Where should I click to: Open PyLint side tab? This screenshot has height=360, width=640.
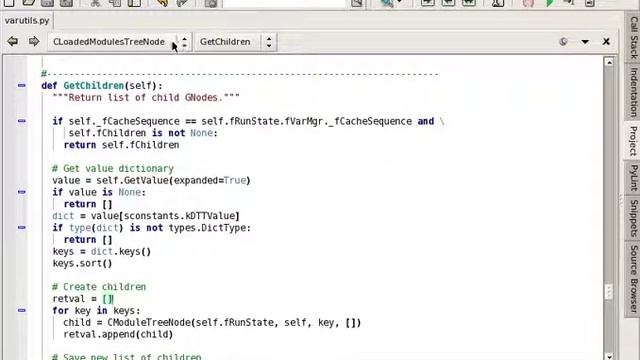click(633, 178)
